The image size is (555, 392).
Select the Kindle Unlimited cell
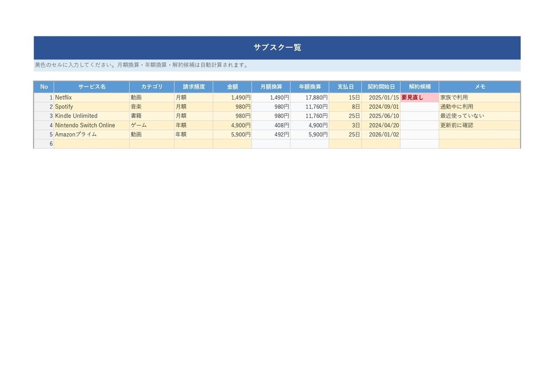[x=92, y=116]
